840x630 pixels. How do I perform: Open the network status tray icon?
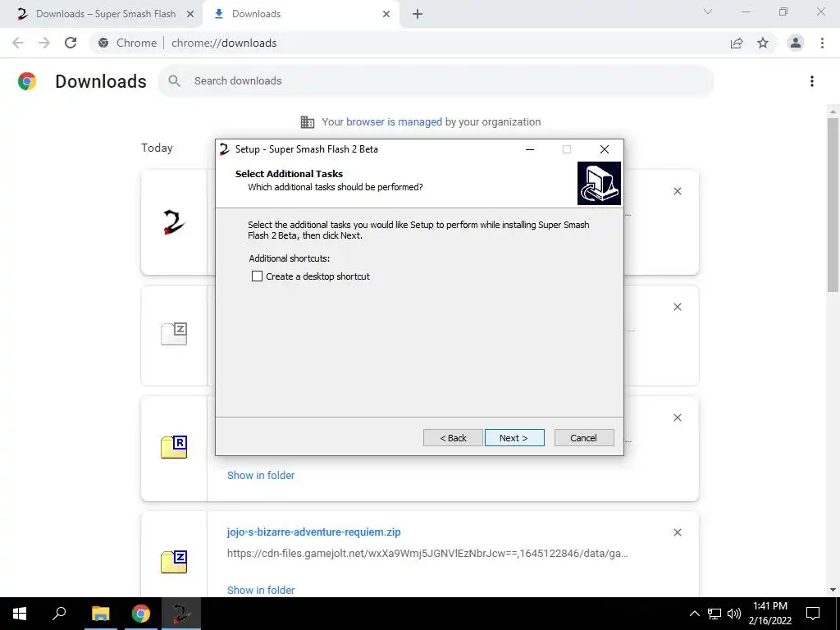[714, 614]
